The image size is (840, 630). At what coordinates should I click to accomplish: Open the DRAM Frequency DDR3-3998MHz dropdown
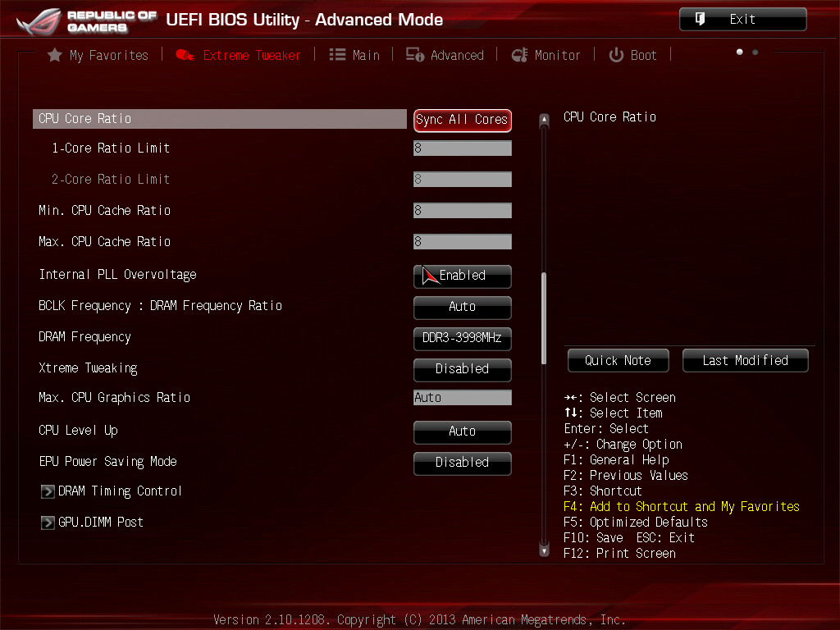[x=463, y=338]
